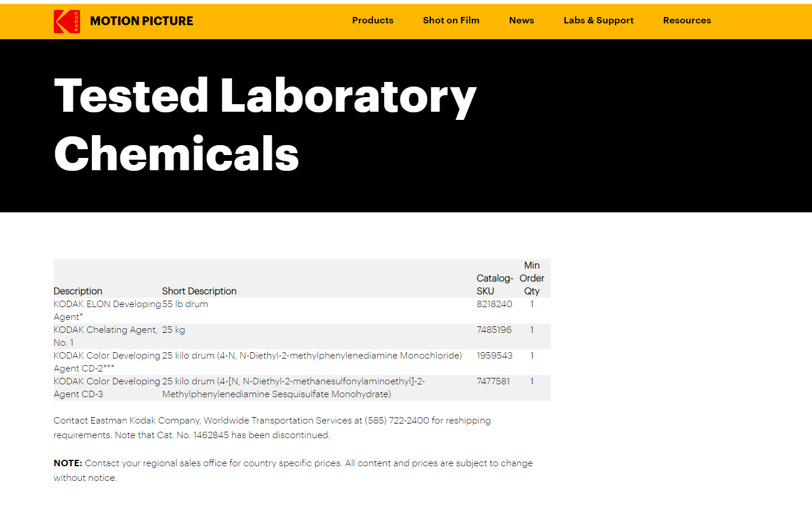Click the Tested Laboratory Chemicals heading
This screenshot has width=812, height=530.
[265, 125]
